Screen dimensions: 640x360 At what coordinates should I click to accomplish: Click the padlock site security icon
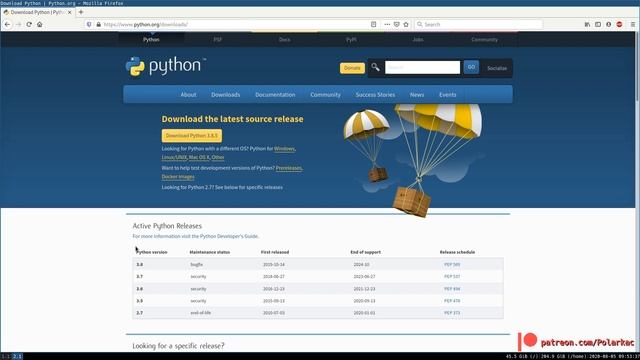coord(98,24)
